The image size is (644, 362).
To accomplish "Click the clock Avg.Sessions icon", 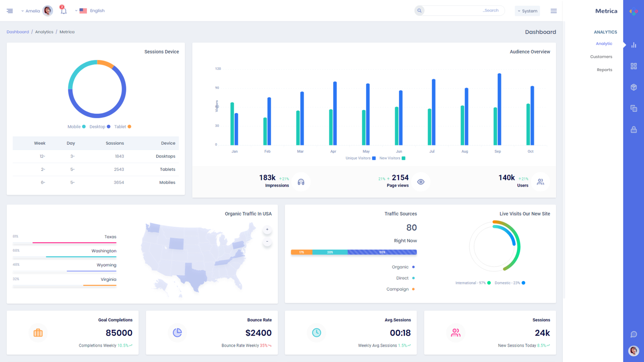I will 316,333.
